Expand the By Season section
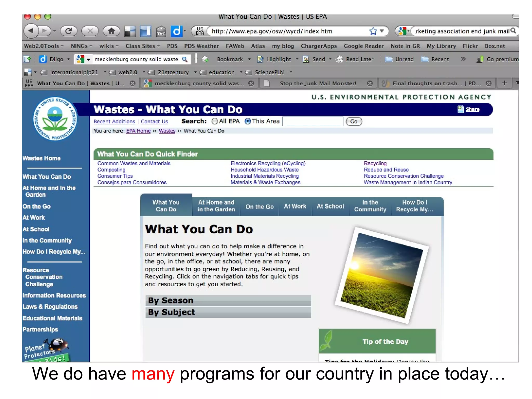The height and width of the screenshot is (399, 532). (228, 301)
